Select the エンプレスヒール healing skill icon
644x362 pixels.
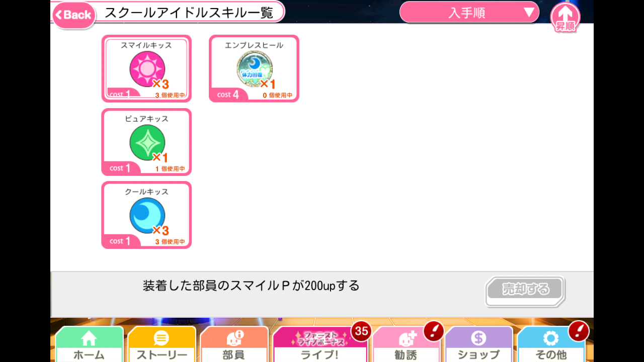[x=255, y=69]
